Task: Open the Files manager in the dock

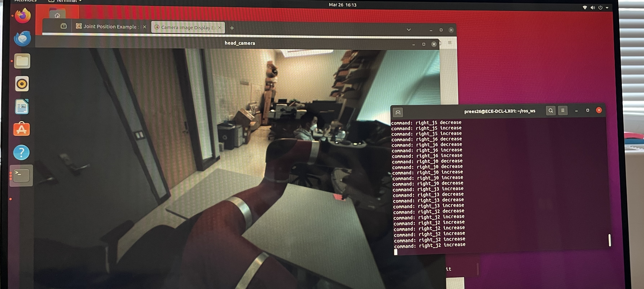Action: click(22, 61)
